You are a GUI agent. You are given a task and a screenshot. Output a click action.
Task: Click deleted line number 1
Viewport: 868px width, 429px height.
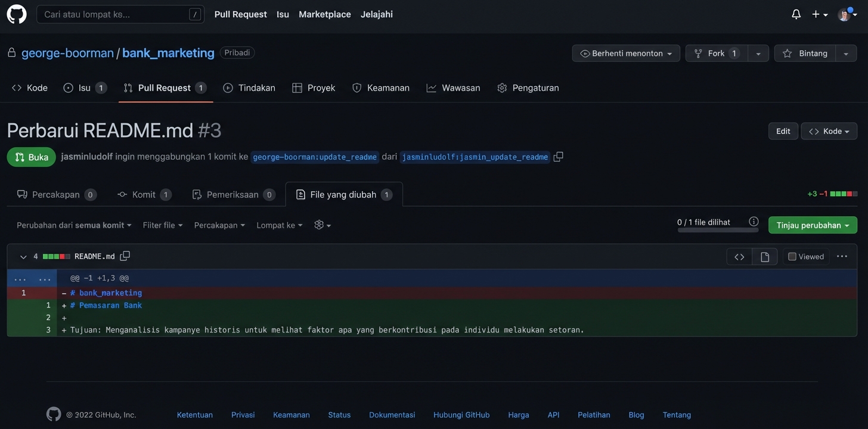[x=23, y=293]
